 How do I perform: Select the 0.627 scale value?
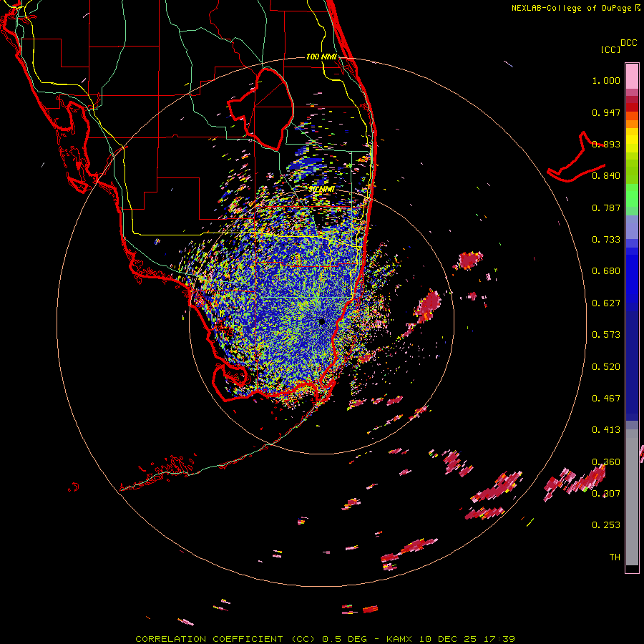coord(606,303)
